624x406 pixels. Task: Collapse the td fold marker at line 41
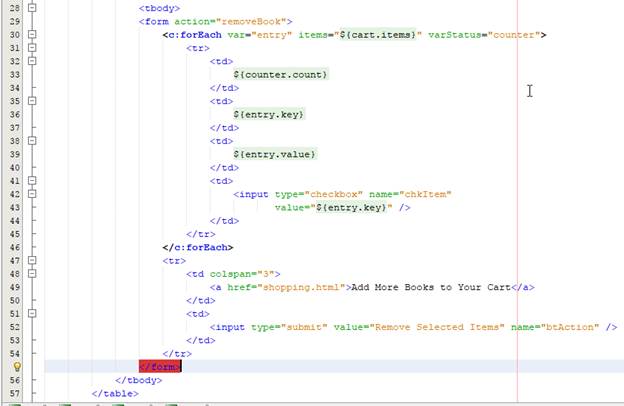32,180
